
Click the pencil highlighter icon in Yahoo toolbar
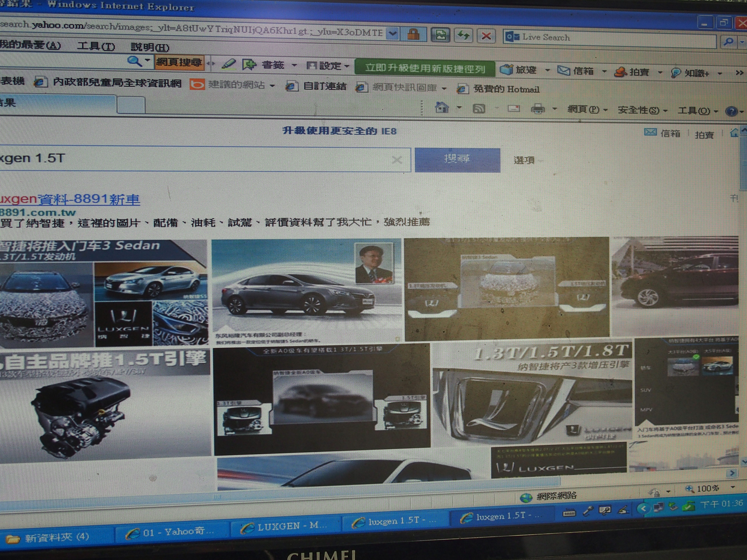229,64
